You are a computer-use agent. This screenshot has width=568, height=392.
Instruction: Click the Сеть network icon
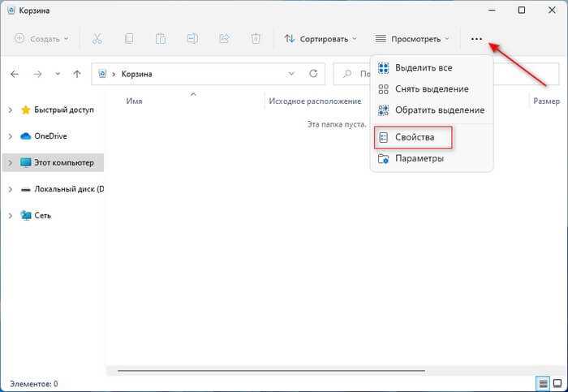pyautogui.click(x=25, y=216)
